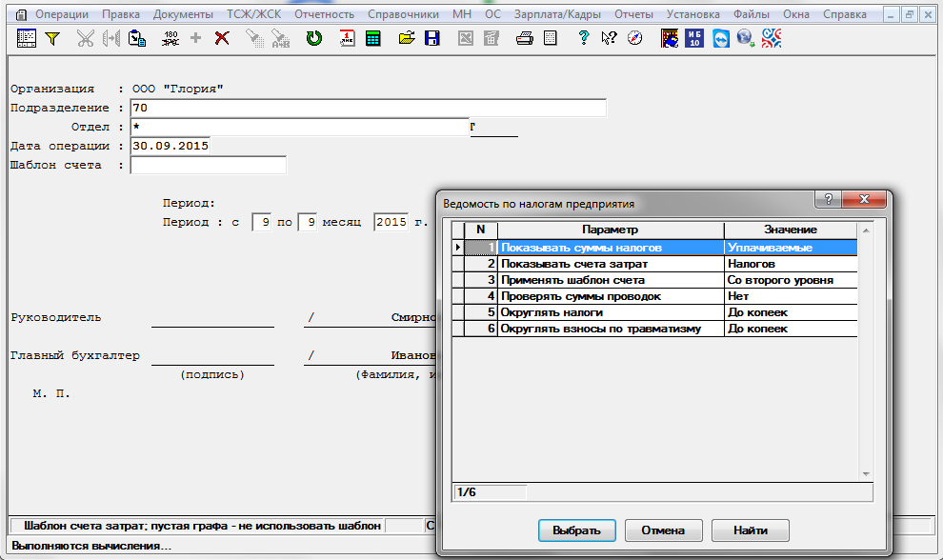
Task: Select row Округлять налоги
Action: [x=654, y=312]
